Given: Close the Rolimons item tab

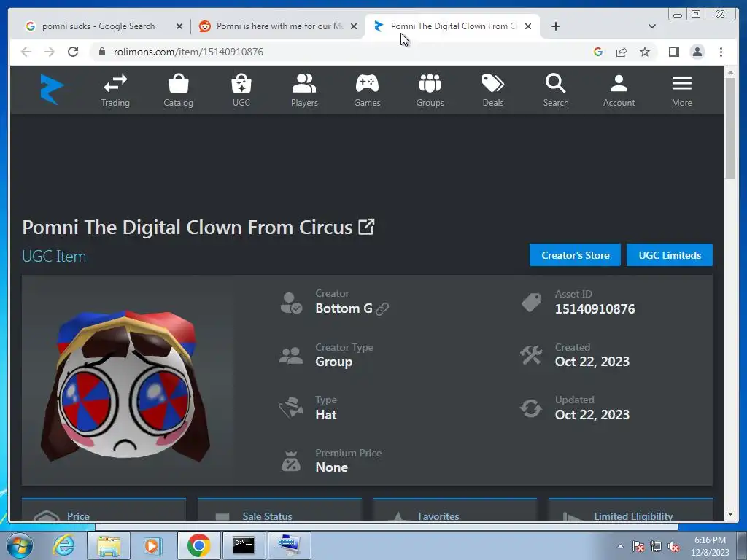Looking at the screenshot, I should point(528,26).
